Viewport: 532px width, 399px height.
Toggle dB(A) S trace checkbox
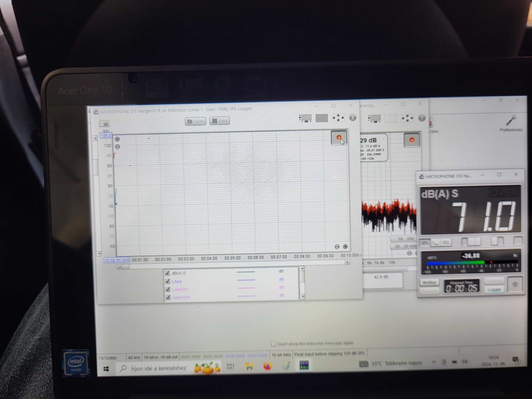coord(168,273)
